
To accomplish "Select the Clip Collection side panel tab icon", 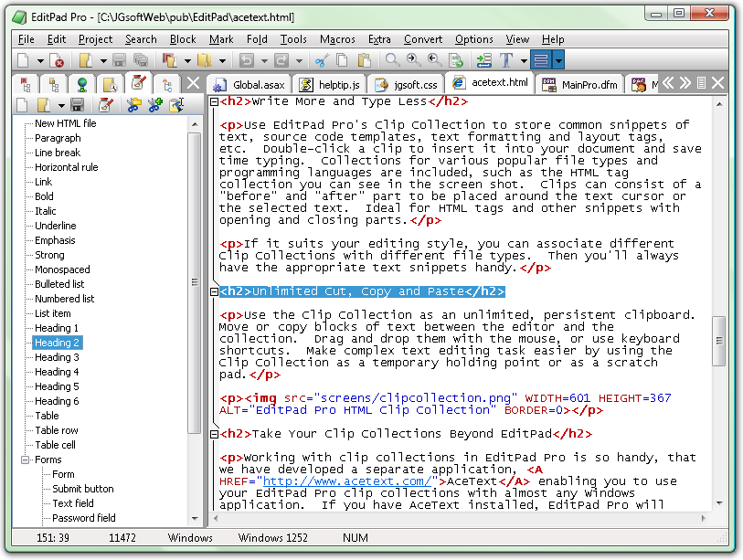I will tap(138, 83).
